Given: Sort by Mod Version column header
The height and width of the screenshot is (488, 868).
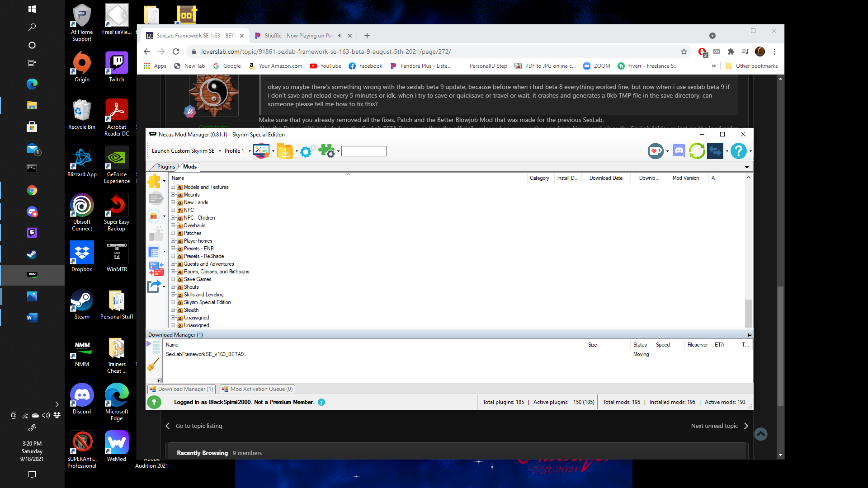Looking at the screenshot, I should [686, 178].
